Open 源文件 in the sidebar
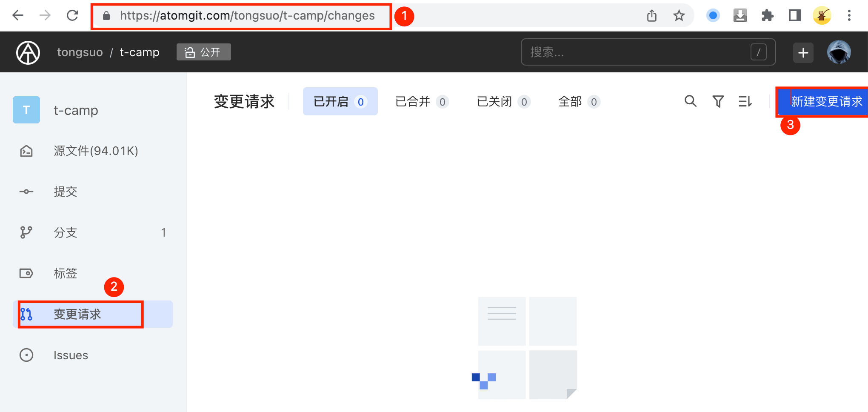Screen dimensions: 868x412 [x=95, y=151]
